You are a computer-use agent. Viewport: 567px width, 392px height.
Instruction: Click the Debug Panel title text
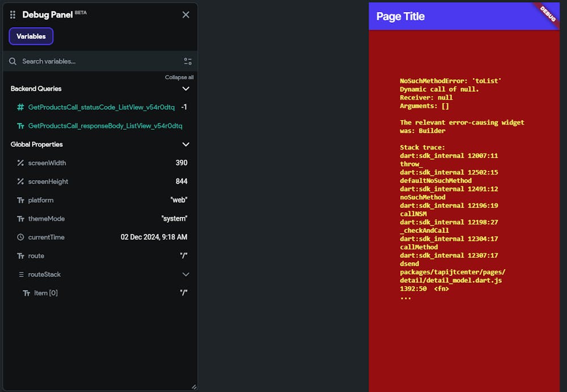tap(48, 15)
